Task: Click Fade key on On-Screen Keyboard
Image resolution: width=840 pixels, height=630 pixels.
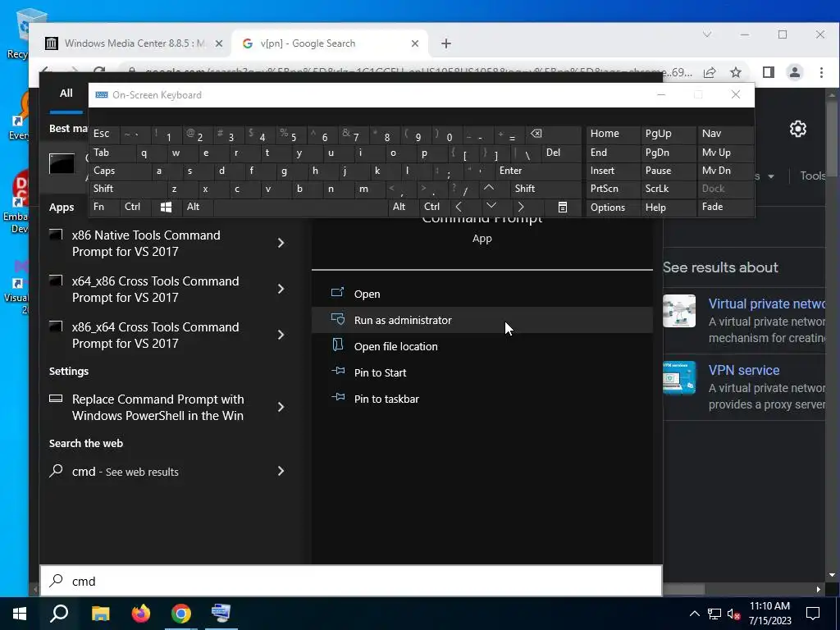Action: pyautogui.click(x=725, y=208)
